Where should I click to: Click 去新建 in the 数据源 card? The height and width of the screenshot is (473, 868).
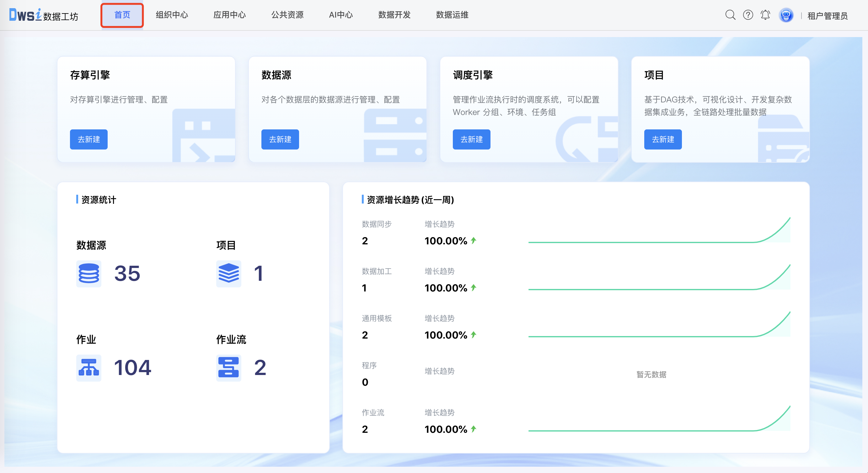point(280,139)
